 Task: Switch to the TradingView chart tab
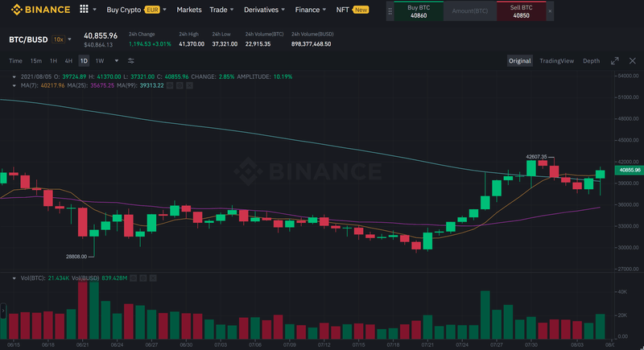(556, 61)
